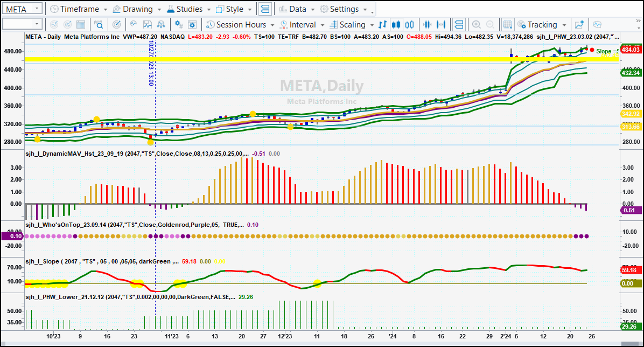Click the red 484.03 price label

(631, 50)
